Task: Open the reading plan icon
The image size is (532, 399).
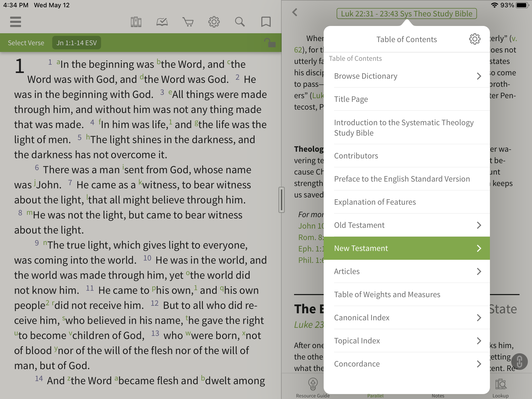Action: (162, 22)
